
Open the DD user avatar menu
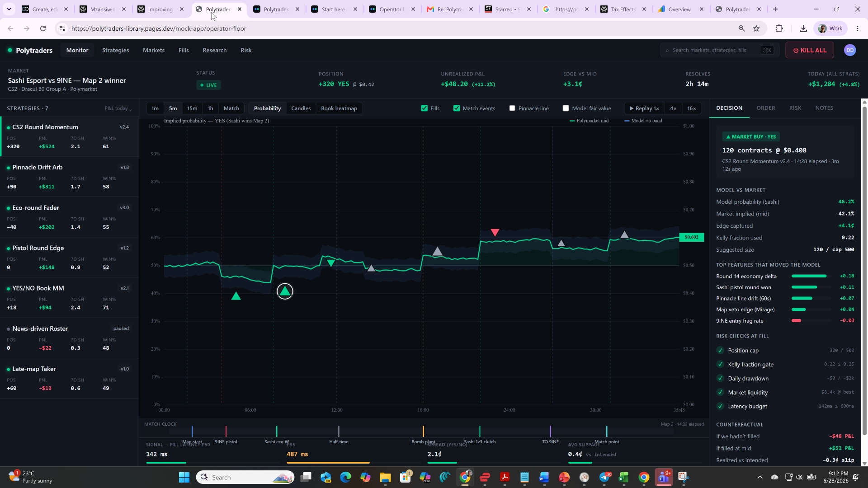850,50
